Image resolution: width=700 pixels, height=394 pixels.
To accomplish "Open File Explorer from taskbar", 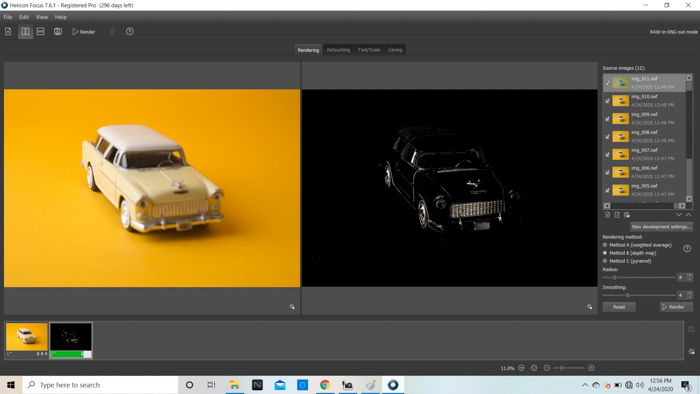I will coord(234,385).
